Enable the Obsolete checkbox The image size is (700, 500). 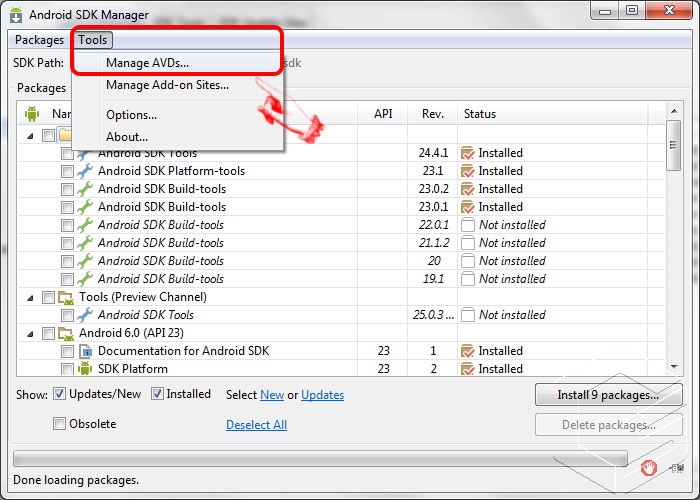click(59, 423)
